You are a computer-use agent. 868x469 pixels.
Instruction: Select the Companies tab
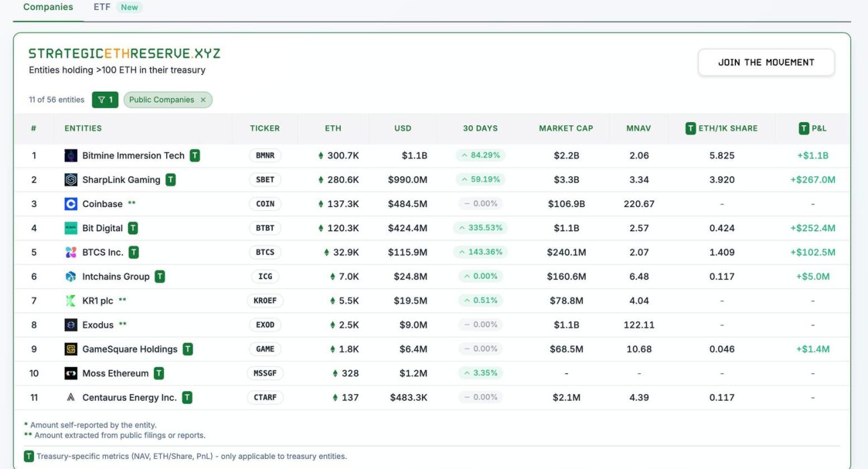(48, 7)
